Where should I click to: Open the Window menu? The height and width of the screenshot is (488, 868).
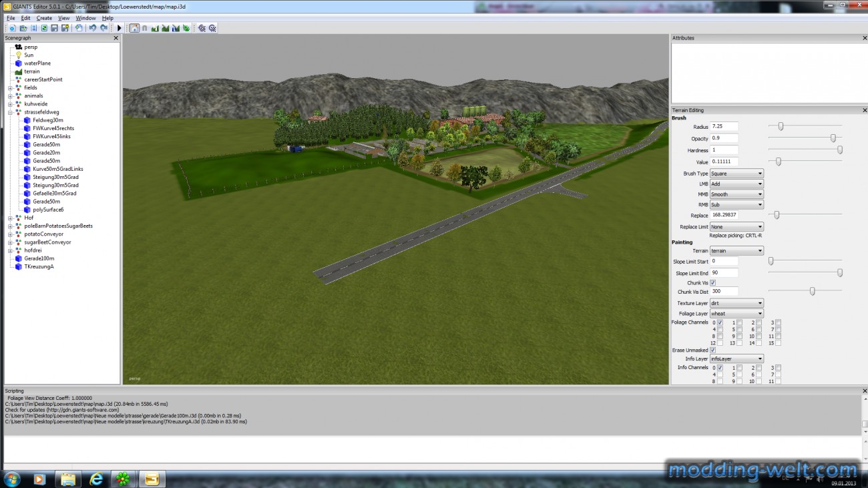(85, 18)
